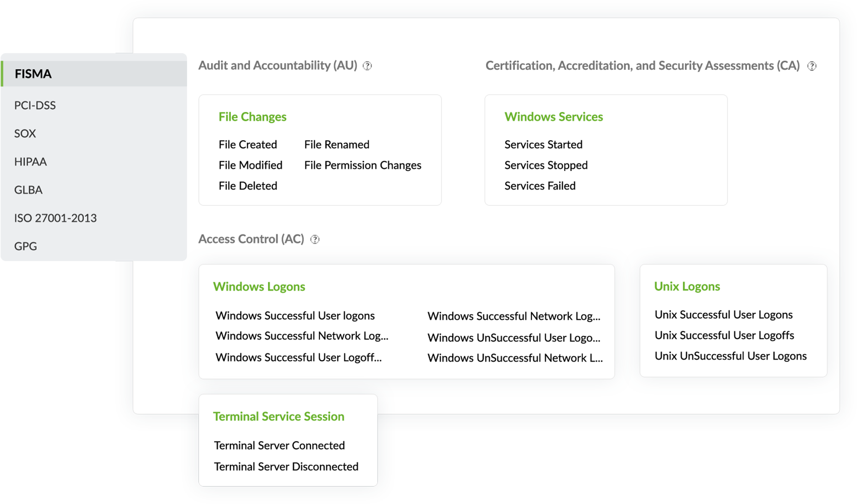857x504 pixels.
Task: View the Services Stopped report
Action: tap(546, 165)
